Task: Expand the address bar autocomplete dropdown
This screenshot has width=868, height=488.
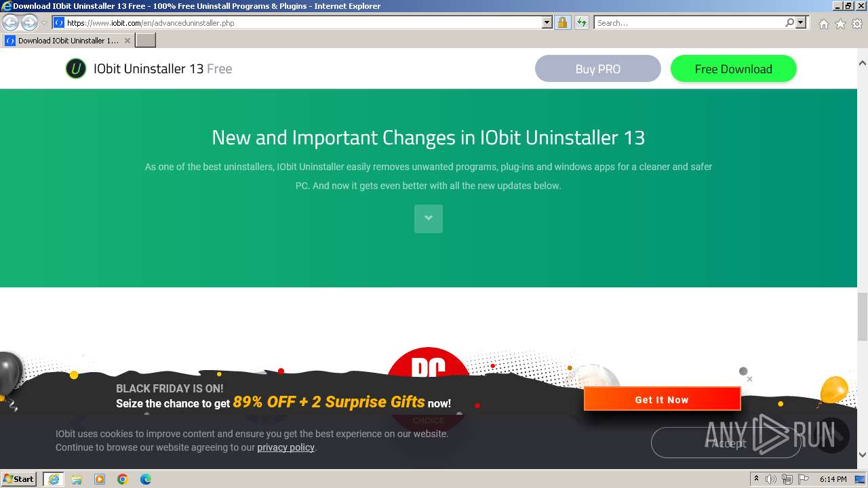Action: point(547,22)
